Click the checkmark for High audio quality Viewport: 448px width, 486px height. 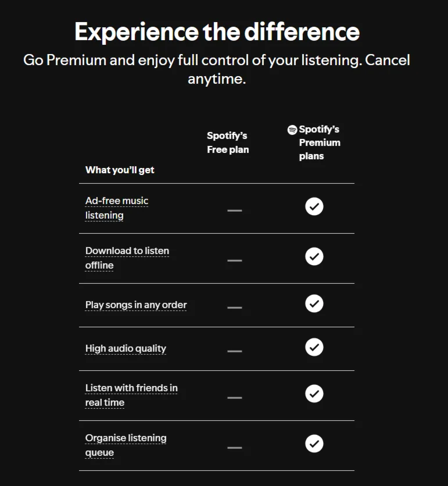(314, 347)
